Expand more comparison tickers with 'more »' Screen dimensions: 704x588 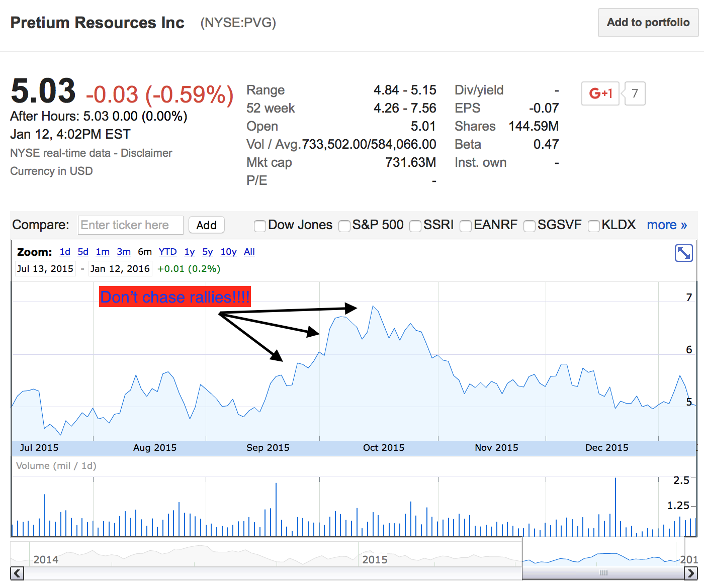tap(667, 225)
